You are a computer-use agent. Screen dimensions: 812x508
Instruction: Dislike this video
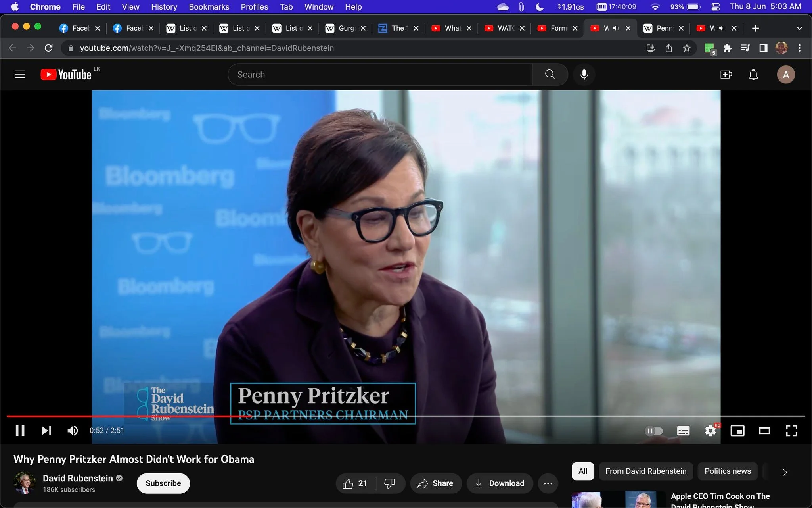tap(390, 483)
